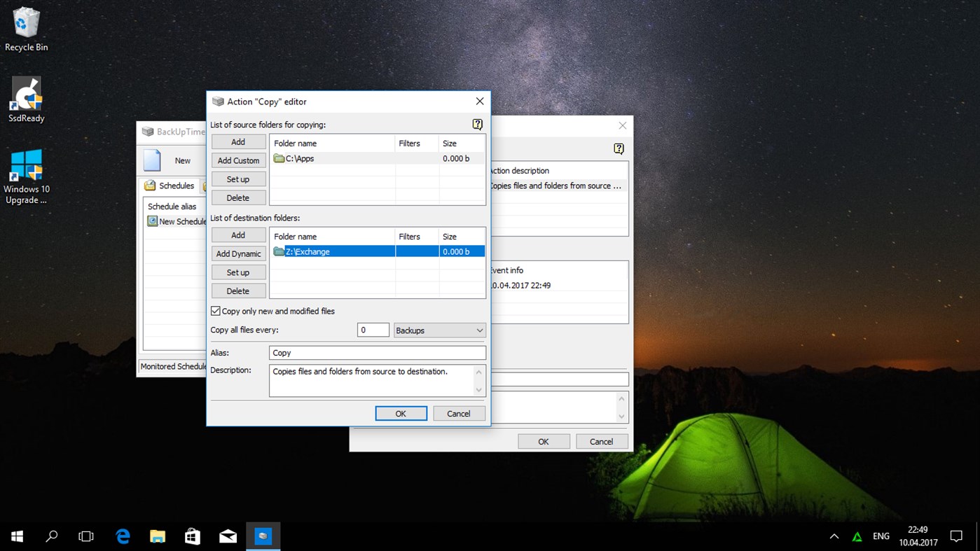
Task: Click the help icon in background event dialog
Action: coord(619,148)
